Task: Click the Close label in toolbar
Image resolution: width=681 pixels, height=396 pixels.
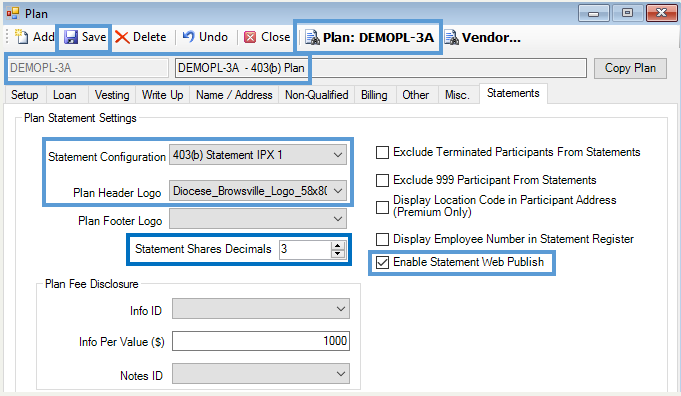Action: [x=275, y=37]
